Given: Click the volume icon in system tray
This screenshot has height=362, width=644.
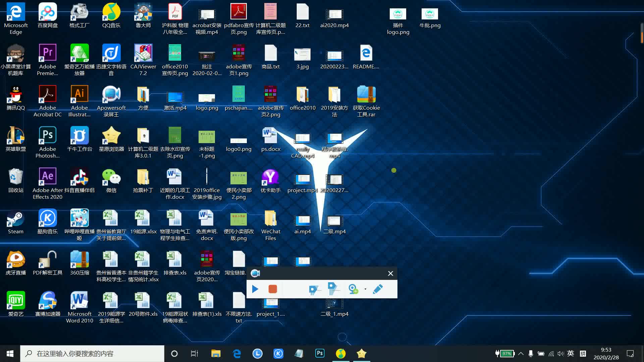Looking at the screenshot, I should (x=560, y=354).
